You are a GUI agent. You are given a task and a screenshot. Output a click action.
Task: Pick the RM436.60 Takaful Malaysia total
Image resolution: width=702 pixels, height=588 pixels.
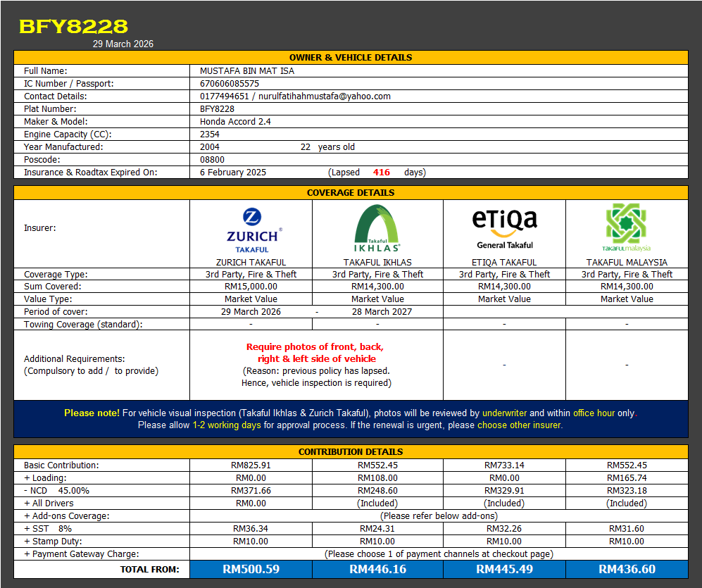pyautogui.click(x=627, y=569)
